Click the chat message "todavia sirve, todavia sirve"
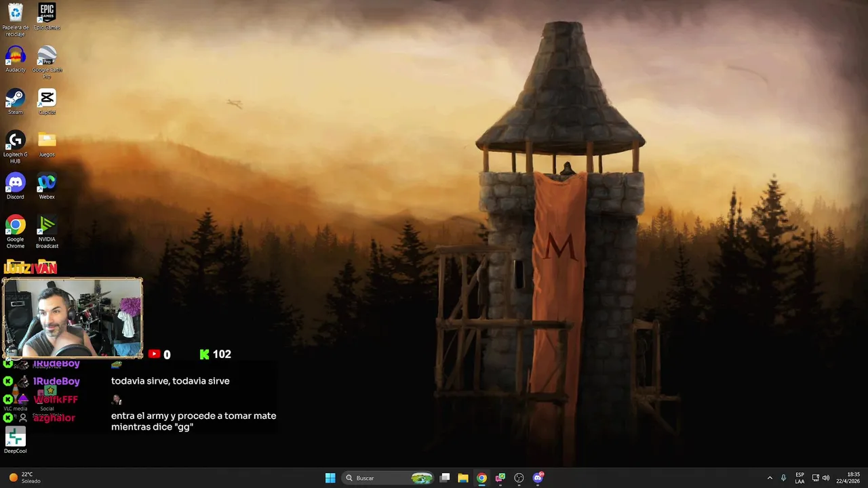 point(170,381)
